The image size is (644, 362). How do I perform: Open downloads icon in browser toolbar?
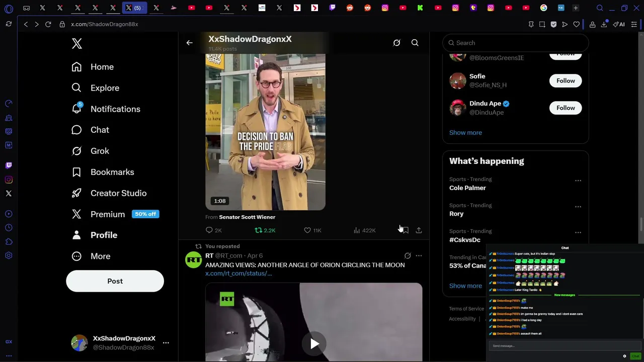[604, 24]
